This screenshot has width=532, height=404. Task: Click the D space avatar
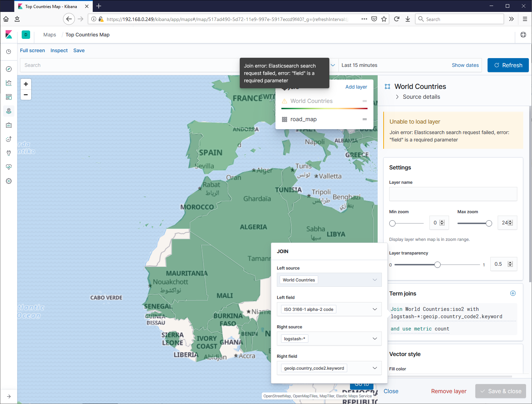coord(26,35)
